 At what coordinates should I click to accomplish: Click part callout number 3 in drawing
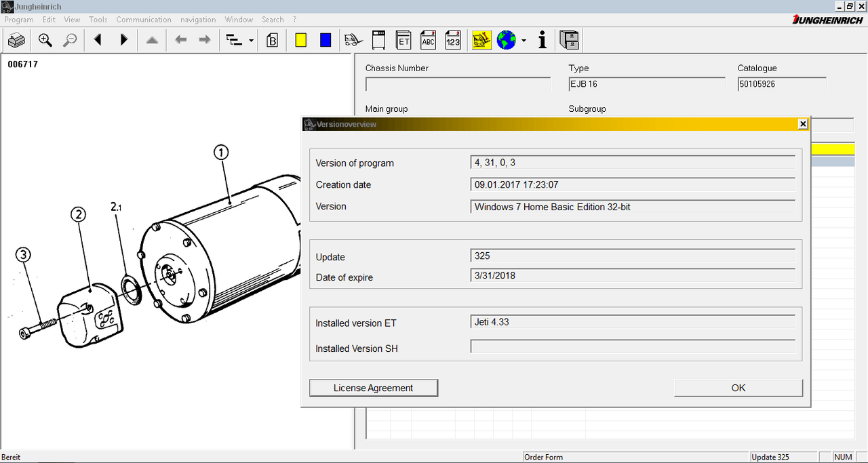[x=23, y=255]
